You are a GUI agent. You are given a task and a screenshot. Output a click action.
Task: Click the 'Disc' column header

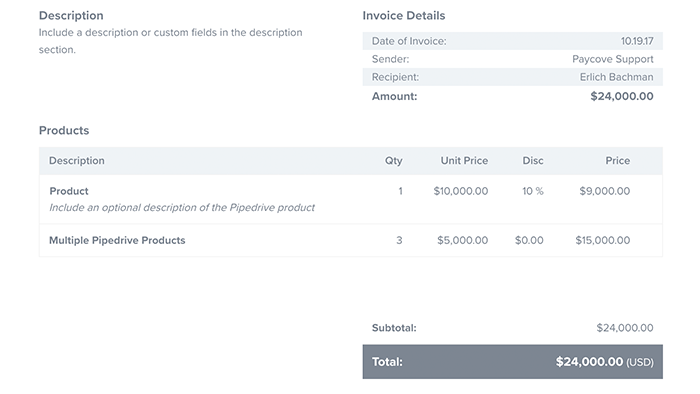click(533, 161)
